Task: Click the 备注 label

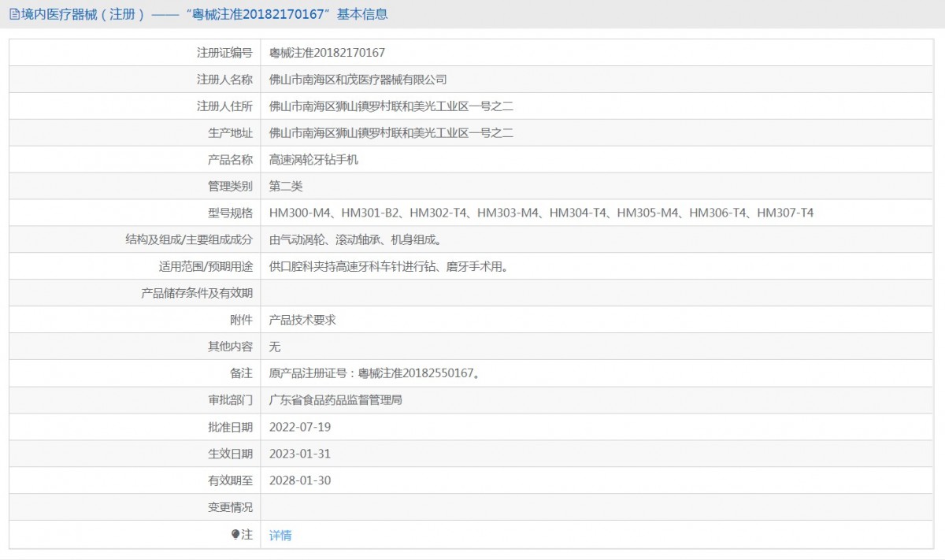Action: (241, 374)
